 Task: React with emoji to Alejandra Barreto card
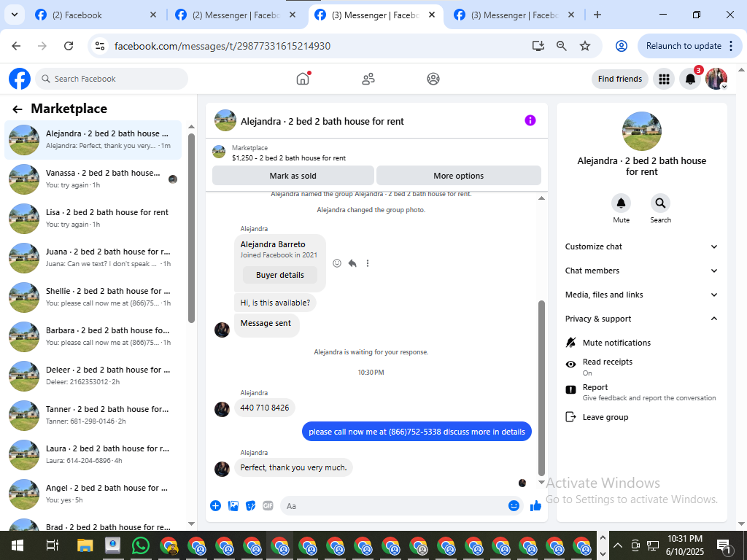pos(337,263)
